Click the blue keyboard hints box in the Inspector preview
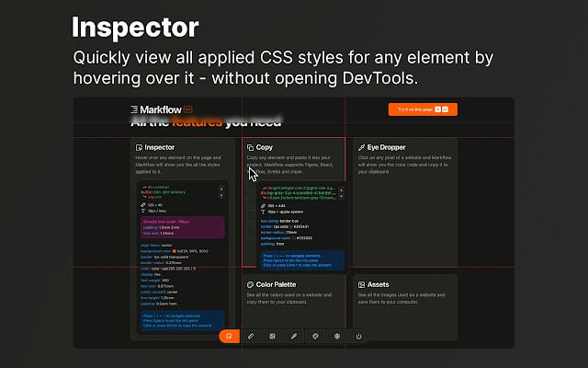 [183, 321]
